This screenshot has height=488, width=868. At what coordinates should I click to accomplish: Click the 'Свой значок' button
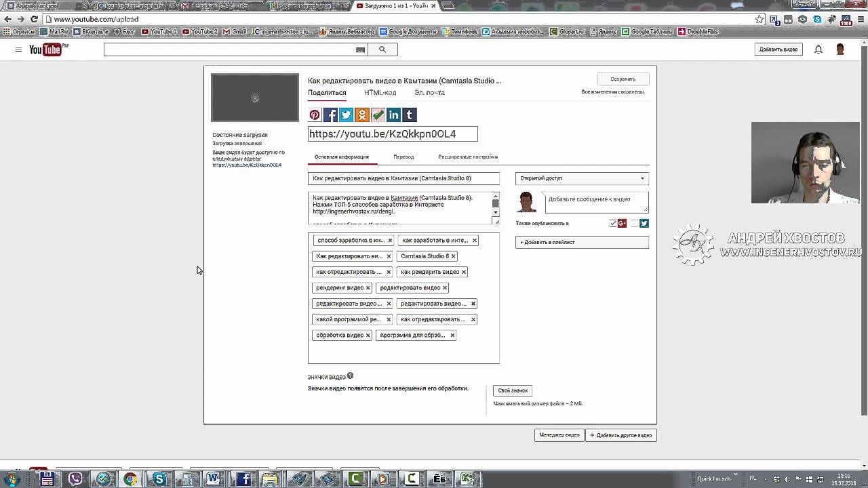(x=513, y=390)
